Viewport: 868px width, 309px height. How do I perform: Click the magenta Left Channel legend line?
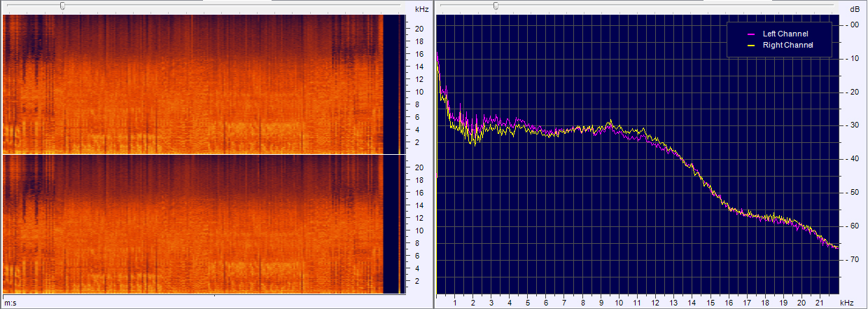tap(751, 34)
